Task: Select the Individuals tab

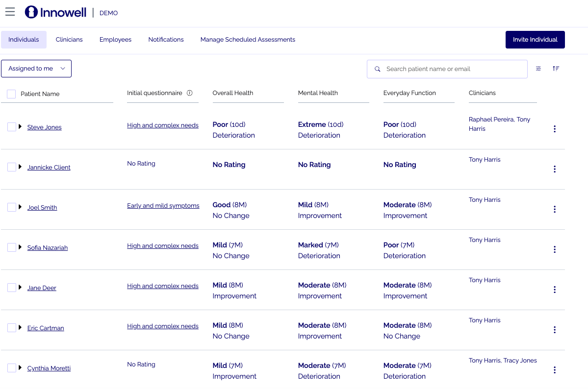Action: pos(24,40)
